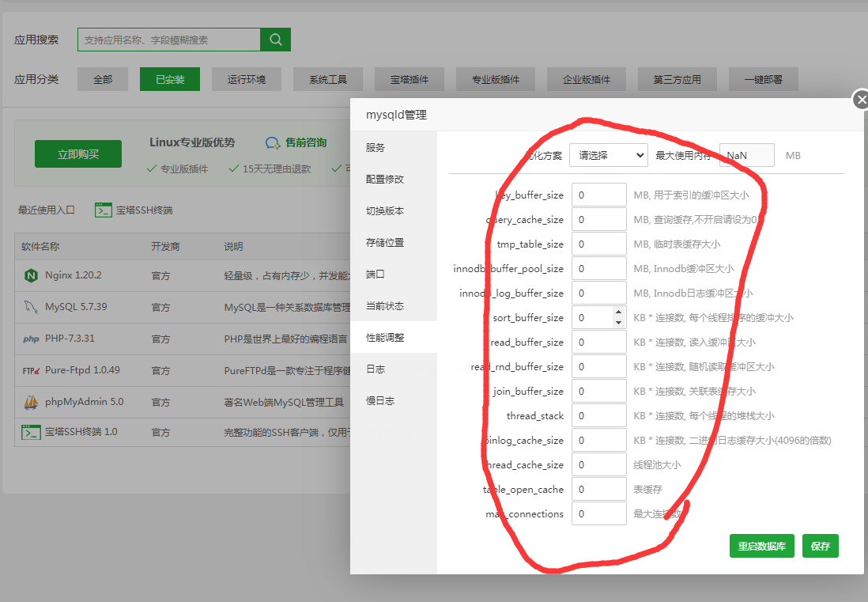Select the 系统工具 category
Image resolution: width=868 pixels, height=602 pixels.
click(328, 79)
